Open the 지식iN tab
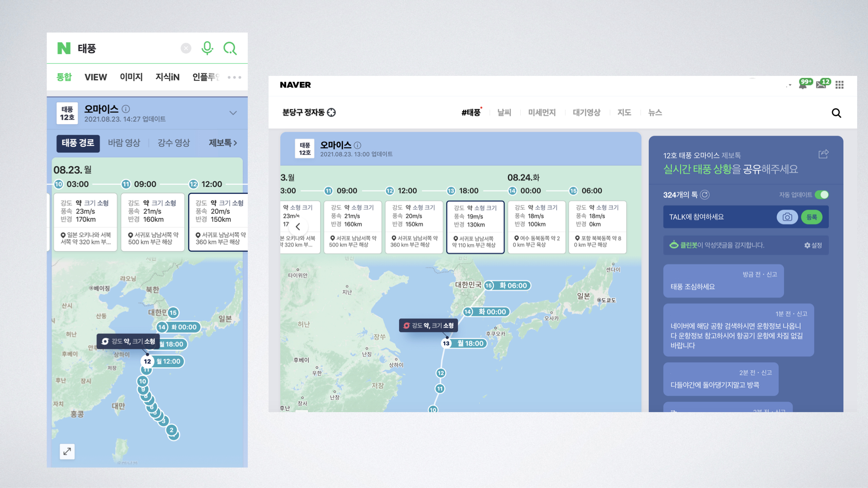This screenshot has height=488, width=868. tap(167, 77)
